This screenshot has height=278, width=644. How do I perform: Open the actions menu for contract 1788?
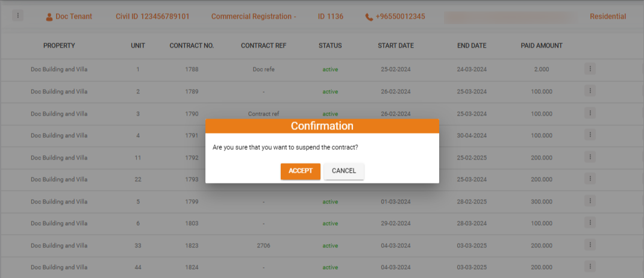pos(590,69)
